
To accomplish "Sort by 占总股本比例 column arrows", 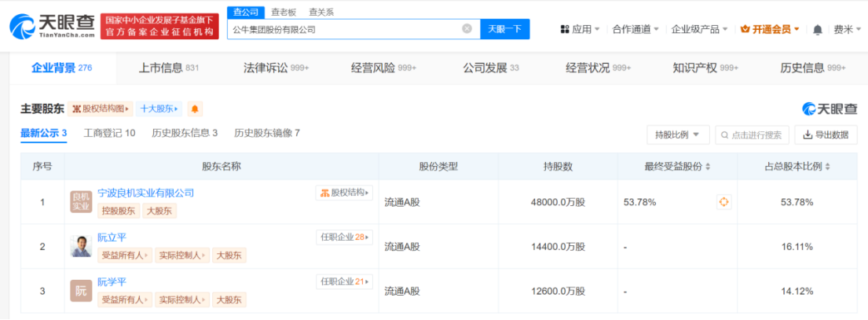I will pyautogui.click(x=828, y=167).
